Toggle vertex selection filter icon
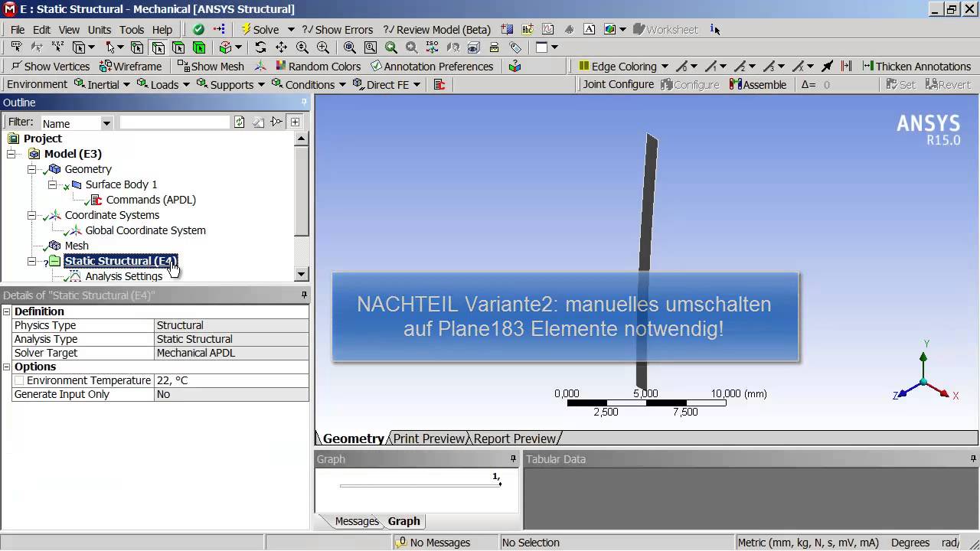980x551 pixels. click(x=137, y=47)
